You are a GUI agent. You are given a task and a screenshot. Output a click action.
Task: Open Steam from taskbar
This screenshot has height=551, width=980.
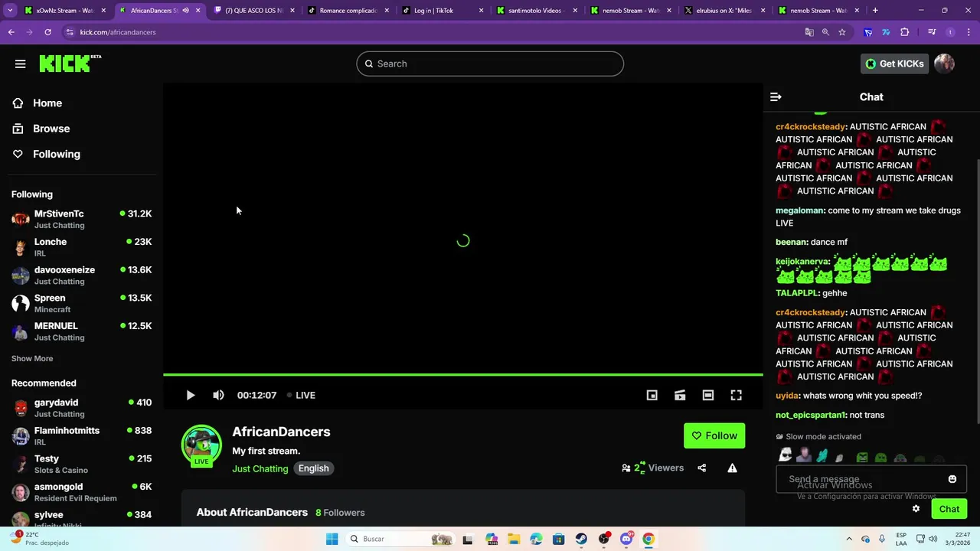[581, 539]
